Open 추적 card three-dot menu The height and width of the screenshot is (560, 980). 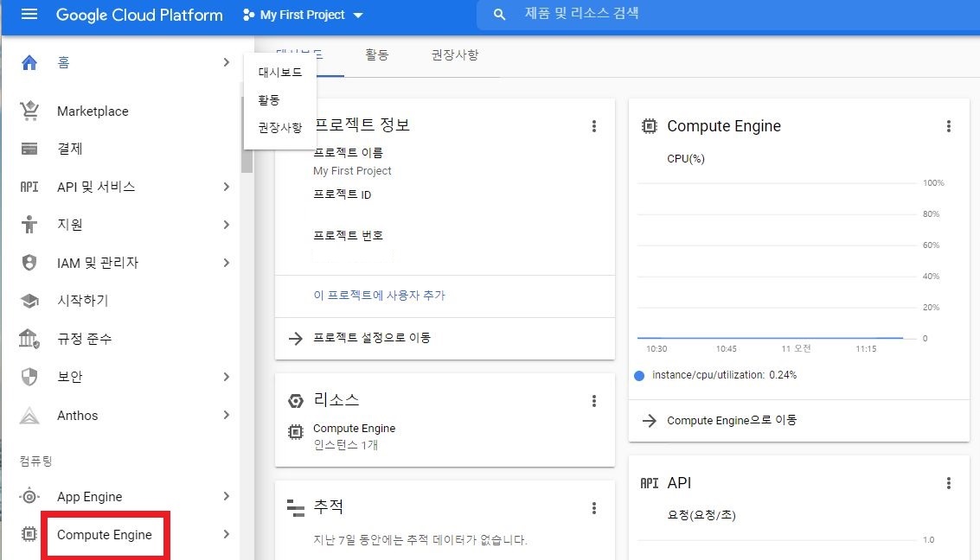tap(593, 508)
